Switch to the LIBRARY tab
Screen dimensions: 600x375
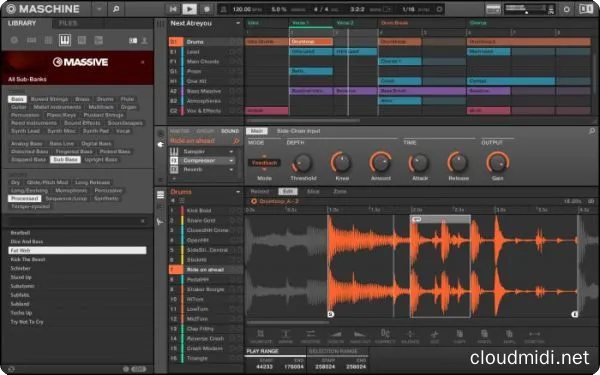pos(22,23)
